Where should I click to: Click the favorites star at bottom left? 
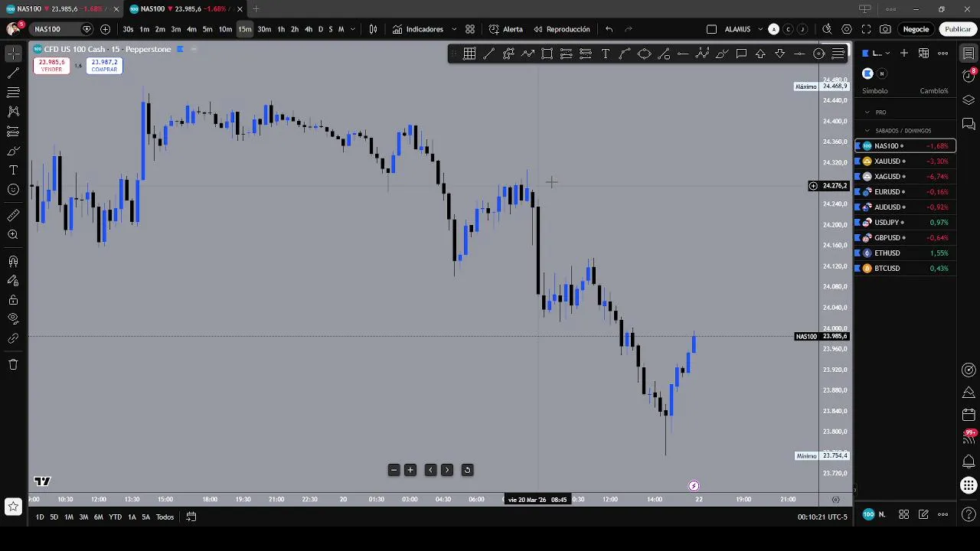13,506
